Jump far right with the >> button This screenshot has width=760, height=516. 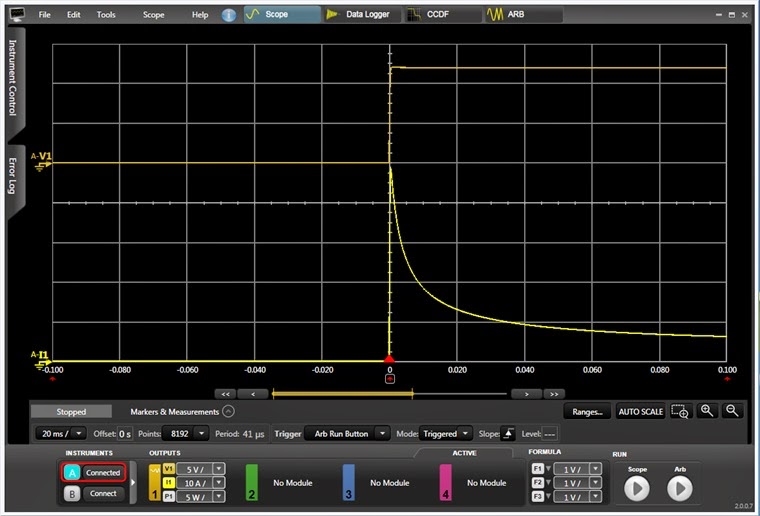coord(554,394)
